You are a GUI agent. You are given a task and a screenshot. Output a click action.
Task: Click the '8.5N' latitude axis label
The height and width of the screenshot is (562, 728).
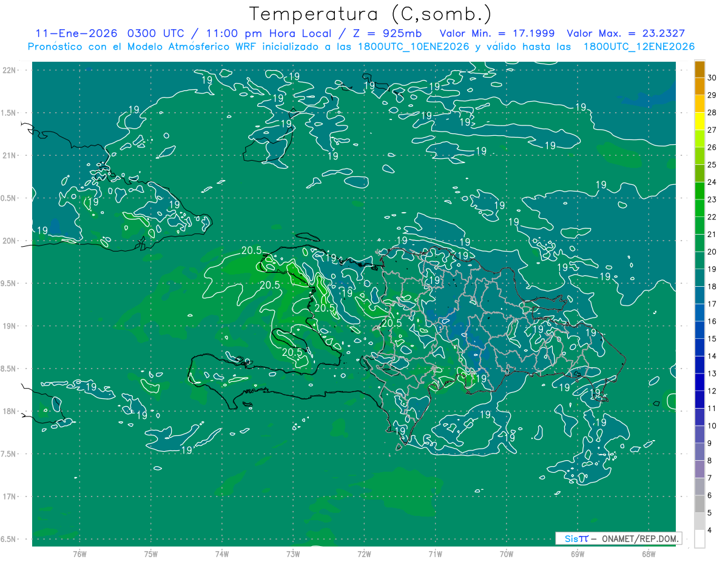coord(9,369)
